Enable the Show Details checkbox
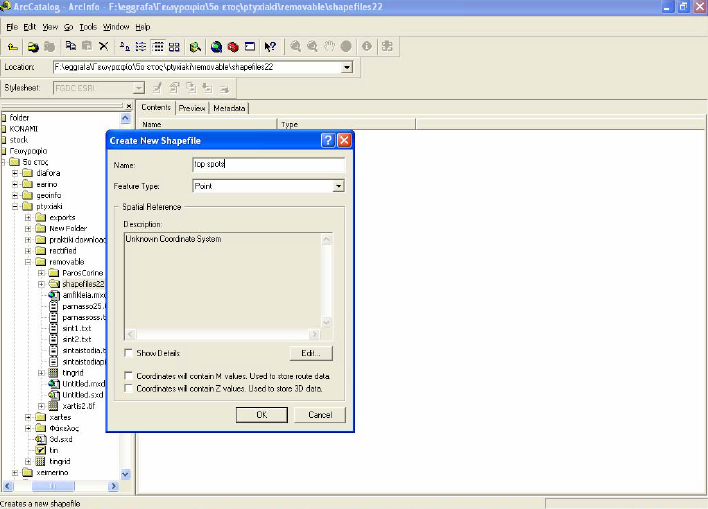Image resolution: width=708 pixels, height=509 pixels. pyautogui.click(x=129, y=353)
